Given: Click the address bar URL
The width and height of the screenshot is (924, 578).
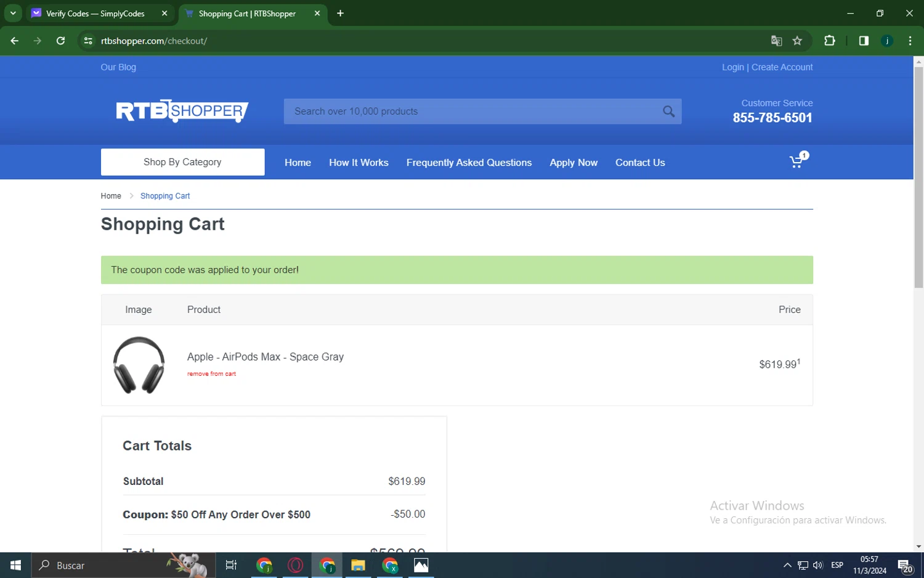Looking at the screenshot, I should pos(154,41).
